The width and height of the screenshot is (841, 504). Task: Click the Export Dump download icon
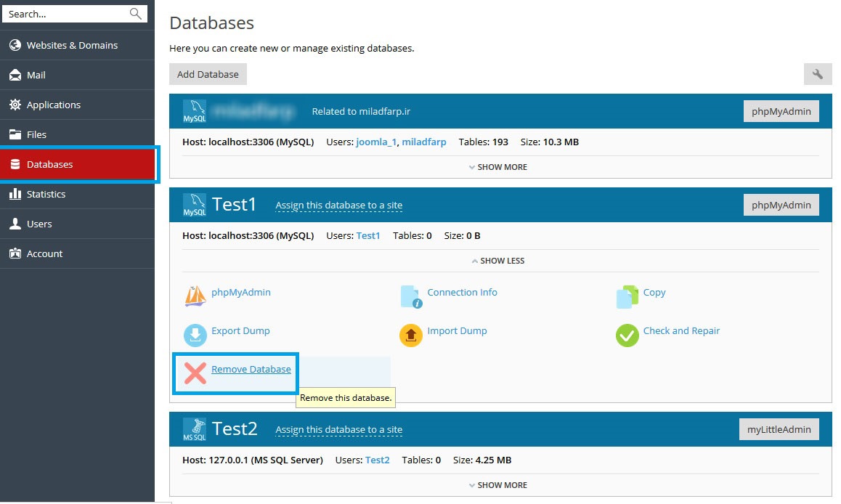click(195, 335)
